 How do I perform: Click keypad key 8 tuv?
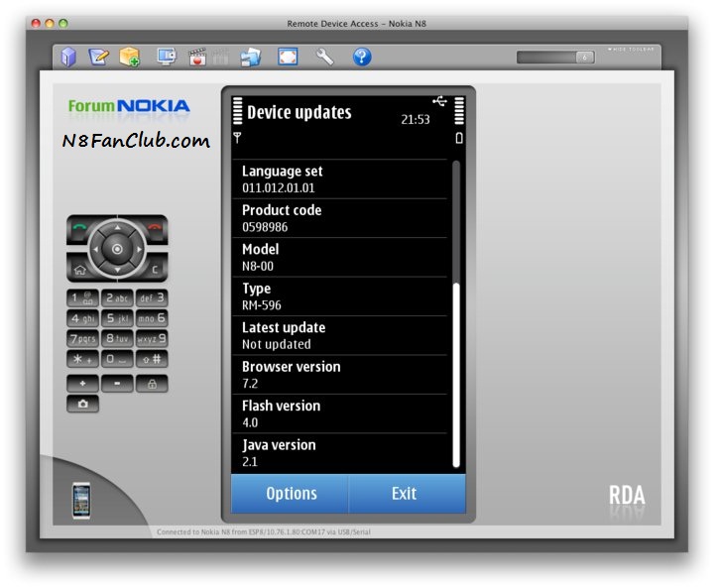[117, 339]
